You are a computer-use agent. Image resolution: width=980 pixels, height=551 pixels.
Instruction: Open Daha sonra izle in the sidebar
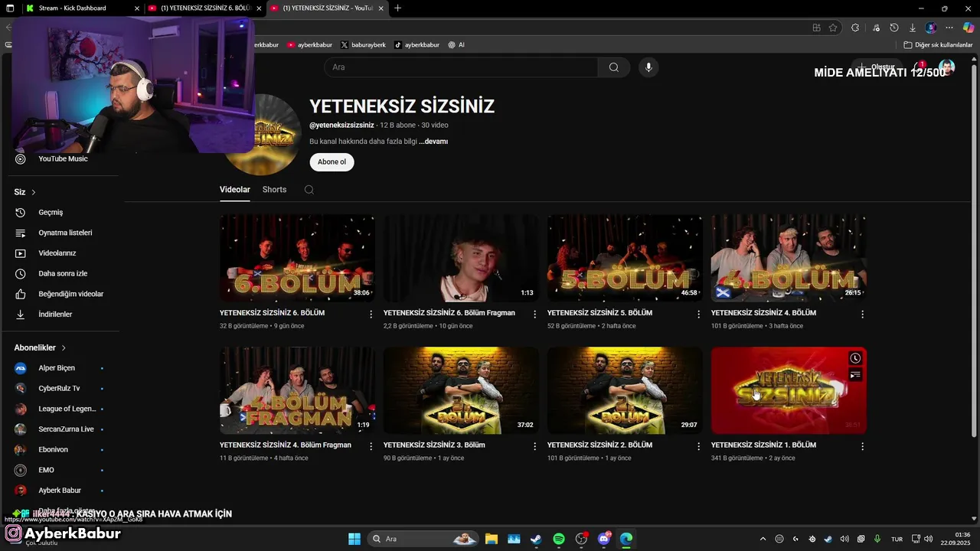(x=63, y=274)
